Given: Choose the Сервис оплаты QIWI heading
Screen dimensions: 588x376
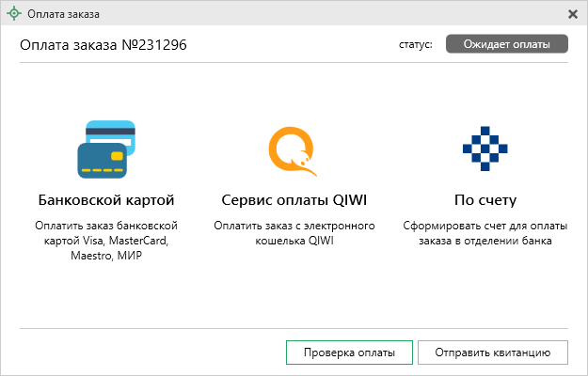Looking at the screenshot, I should pyautogui.click(x=294, y=200).
